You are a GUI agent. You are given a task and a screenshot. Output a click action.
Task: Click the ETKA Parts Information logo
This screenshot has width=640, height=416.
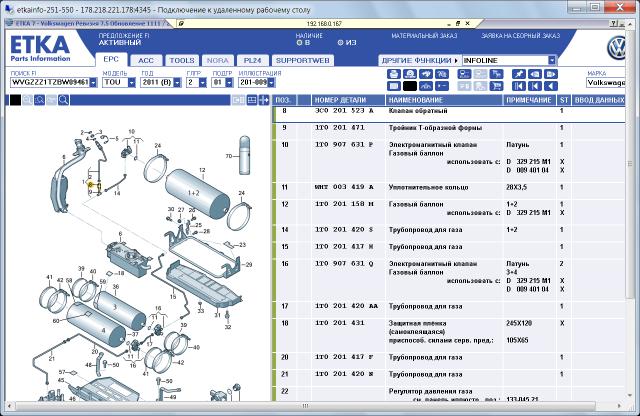[x=40, y=48]
